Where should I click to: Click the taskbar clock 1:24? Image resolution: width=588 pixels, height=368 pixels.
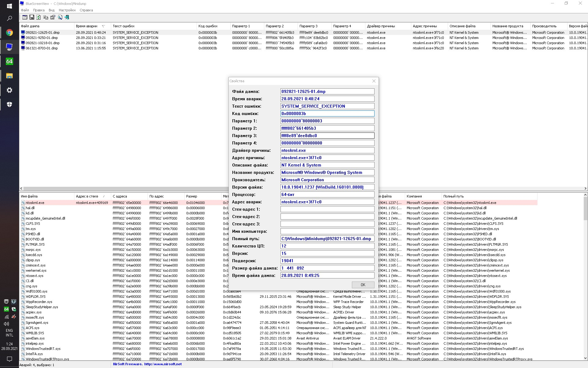click(9, 346)
